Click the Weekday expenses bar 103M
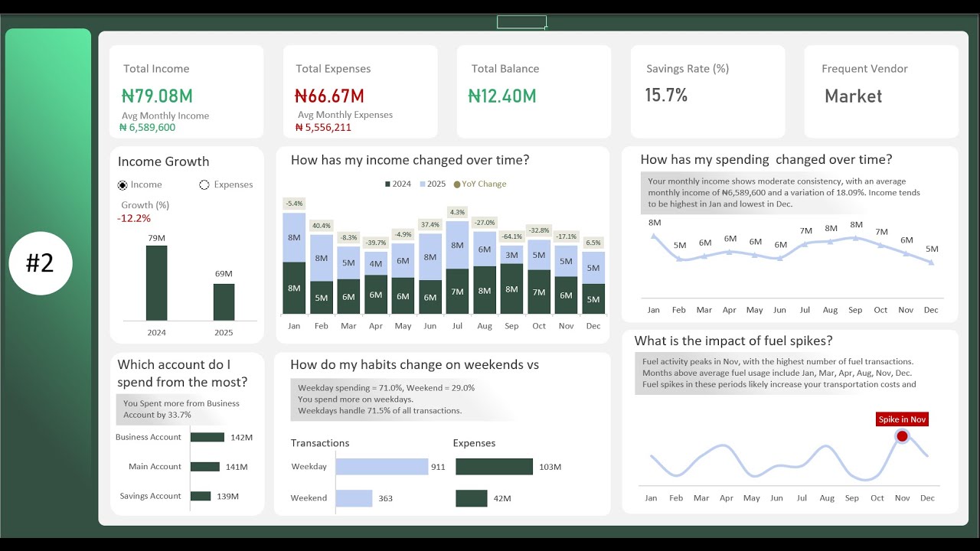Screen dimensions: 980x551 coord(494,467)
